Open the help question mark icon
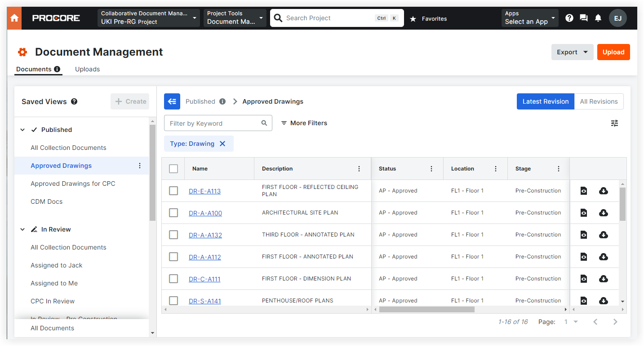Image resolution: width=644 pixels, height=346 pixels. 569,18
